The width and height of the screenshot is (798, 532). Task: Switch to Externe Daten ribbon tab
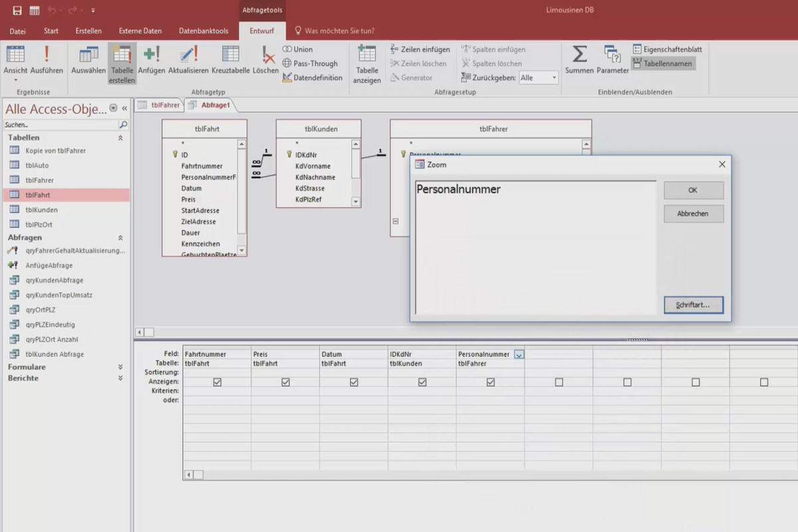(140, 31)
